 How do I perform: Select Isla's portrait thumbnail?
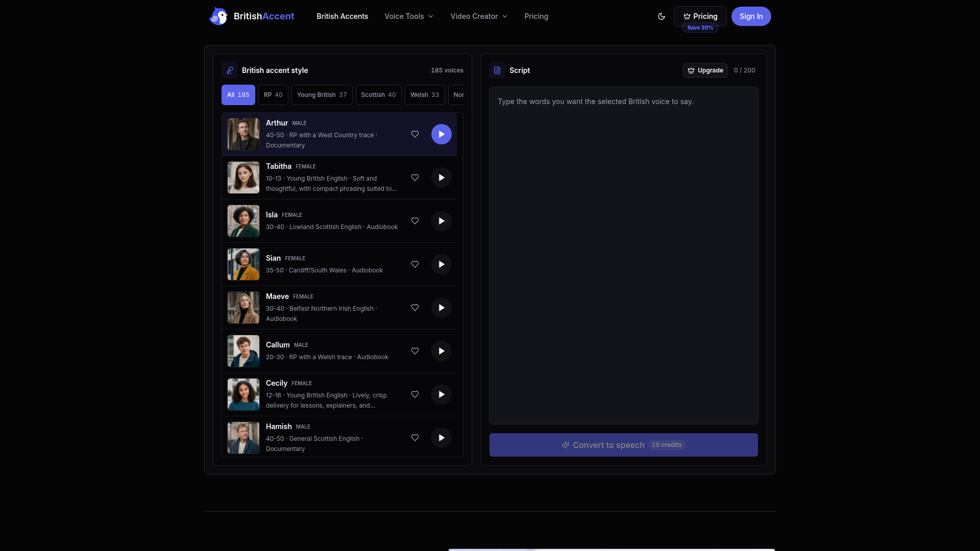tap(243, 221)
